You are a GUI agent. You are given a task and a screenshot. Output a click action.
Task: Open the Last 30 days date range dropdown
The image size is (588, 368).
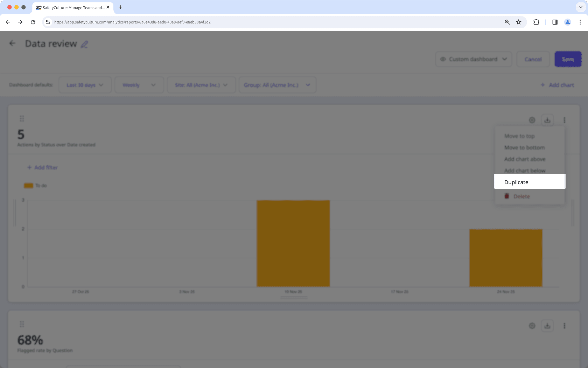85,85
